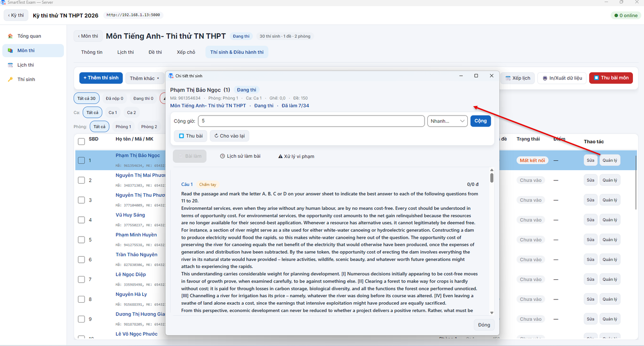Tick the checkbox for row 4
This screenshot has width=644, height=346.
point(81,220)
